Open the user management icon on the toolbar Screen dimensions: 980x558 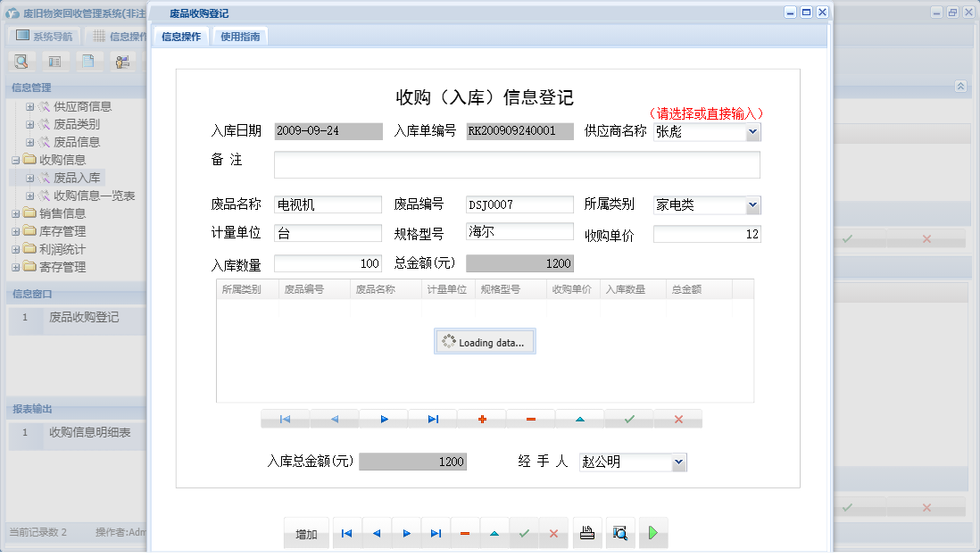(122, 61)
